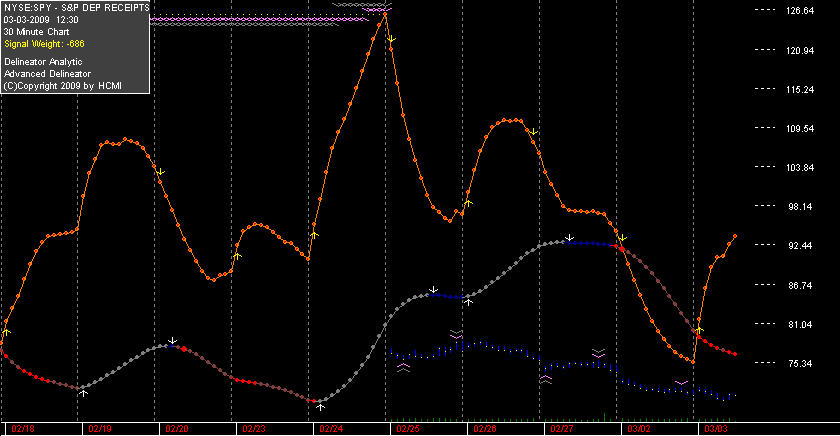Click yellow down arrow in 02/26 session
Viewport: 840px width, 436px height.
[x=534, y=131]
